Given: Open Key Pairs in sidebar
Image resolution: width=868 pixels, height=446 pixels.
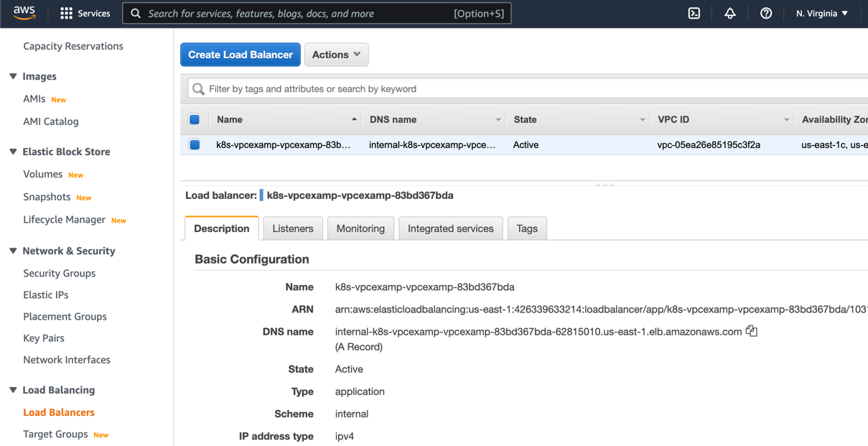Looking at the screenshot, I should tap(44, 338).
